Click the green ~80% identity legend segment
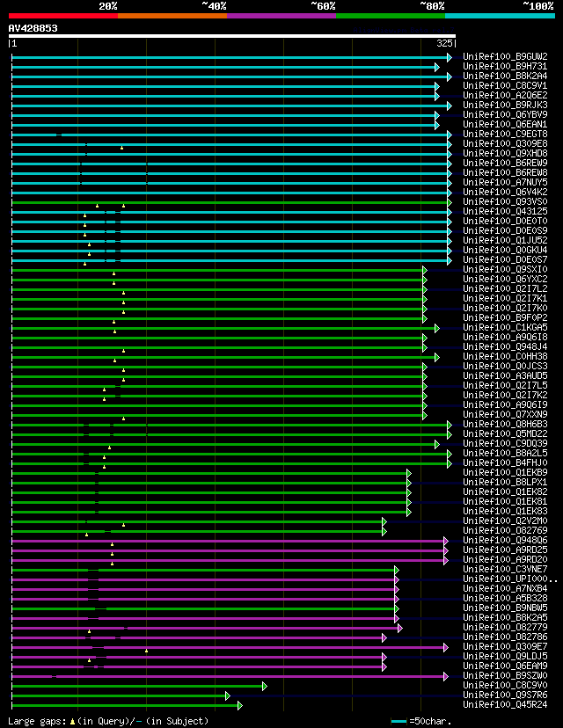563x728 pixels. pyautogui.click(x=391, y=16)
